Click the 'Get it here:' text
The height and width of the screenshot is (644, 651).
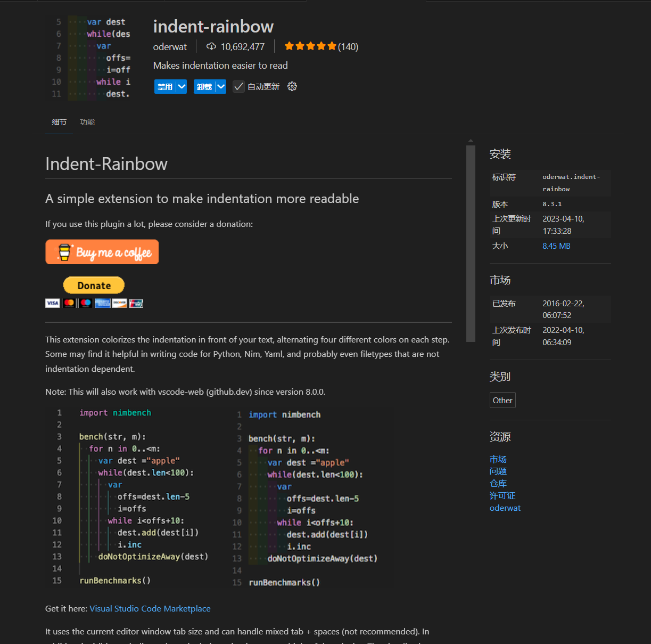point(67,608)
